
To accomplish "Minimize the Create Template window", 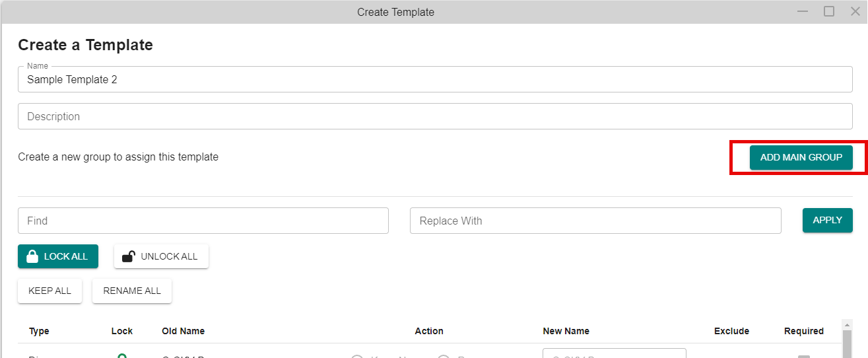I will (803, 11).
